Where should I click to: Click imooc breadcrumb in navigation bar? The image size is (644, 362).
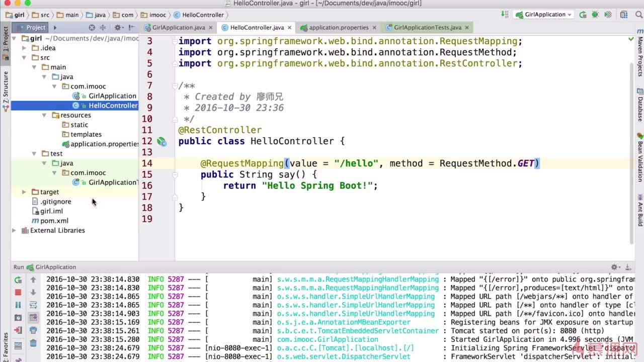[153, 15]
